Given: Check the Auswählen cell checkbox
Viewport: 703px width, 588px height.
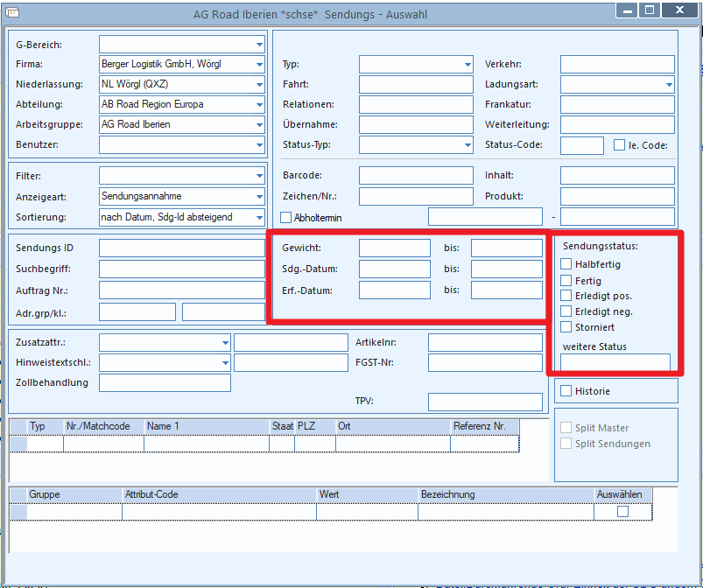Looking at the screenshot, I should tap(622, 511).
